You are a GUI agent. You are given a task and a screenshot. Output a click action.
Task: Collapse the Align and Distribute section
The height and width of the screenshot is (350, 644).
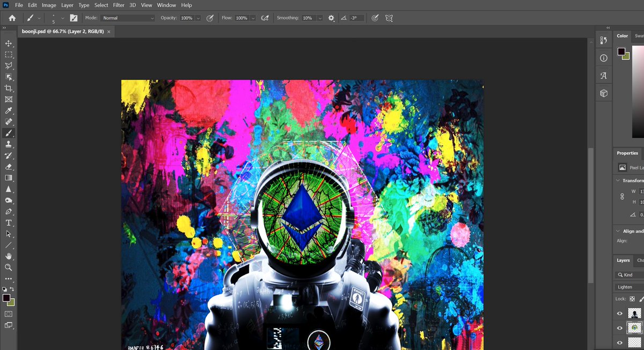point(618,231)
